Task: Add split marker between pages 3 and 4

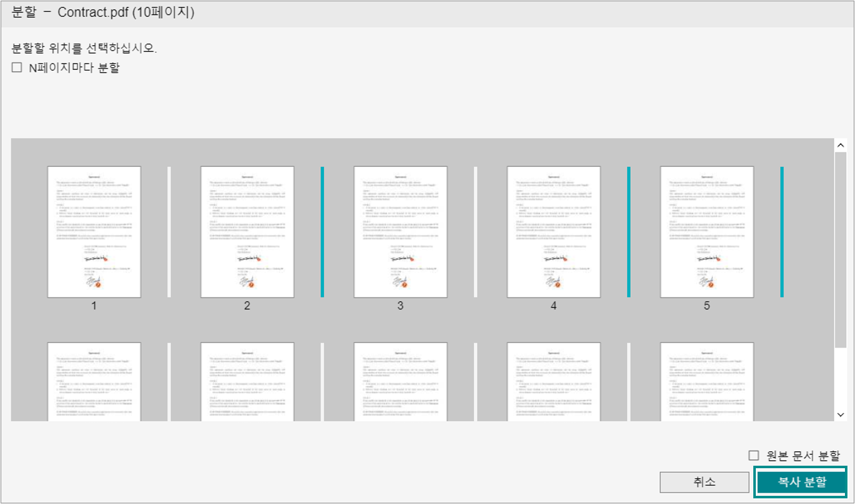Action: [475, 232]
